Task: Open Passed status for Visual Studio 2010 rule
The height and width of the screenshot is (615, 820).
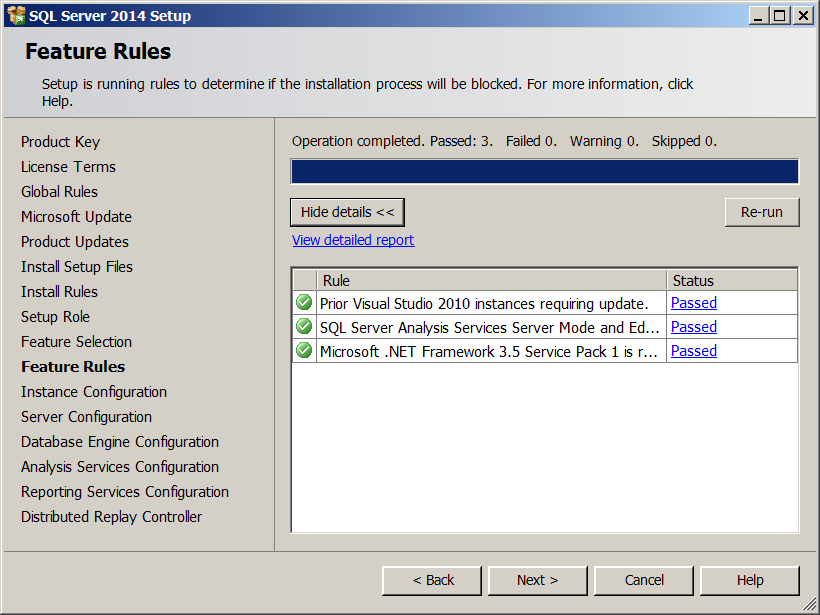Action: click(694, 303)
